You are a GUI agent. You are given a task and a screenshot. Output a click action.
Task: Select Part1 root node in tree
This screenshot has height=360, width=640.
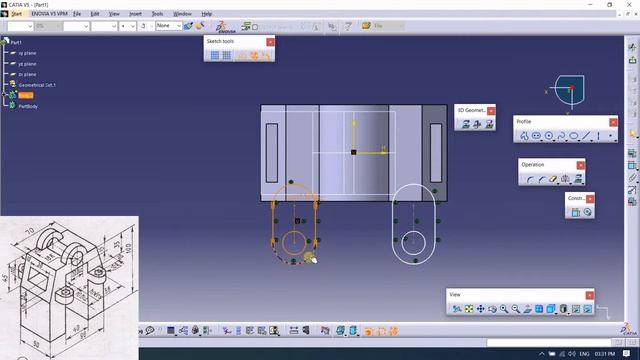tap(16, 42)
